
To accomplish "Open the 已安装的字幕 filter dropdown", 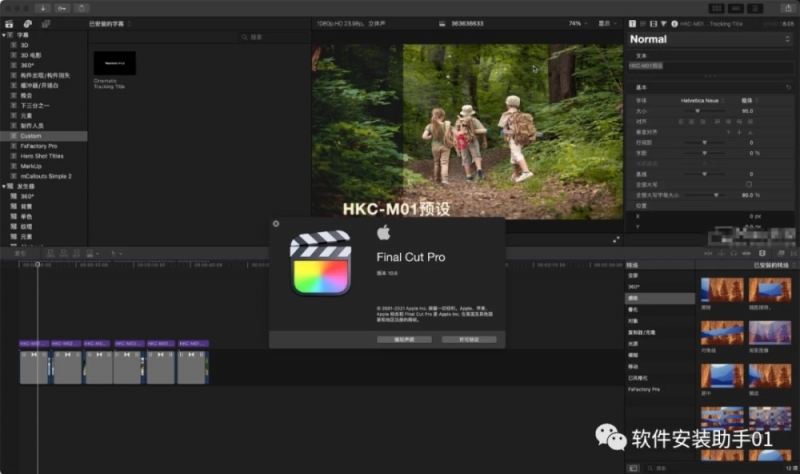I will (110, 24).
